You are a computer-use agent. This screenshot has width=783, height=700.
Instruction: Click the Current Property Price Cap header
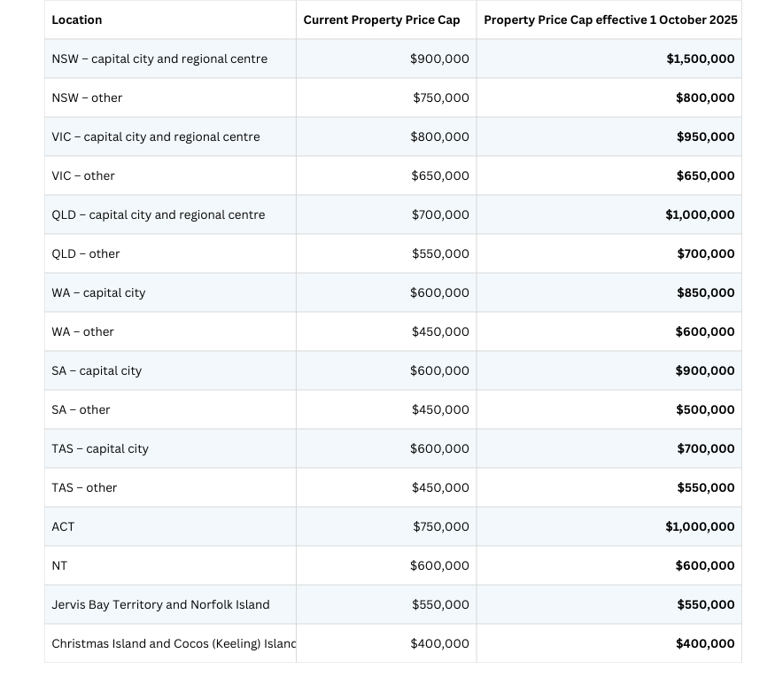[382, 19]
